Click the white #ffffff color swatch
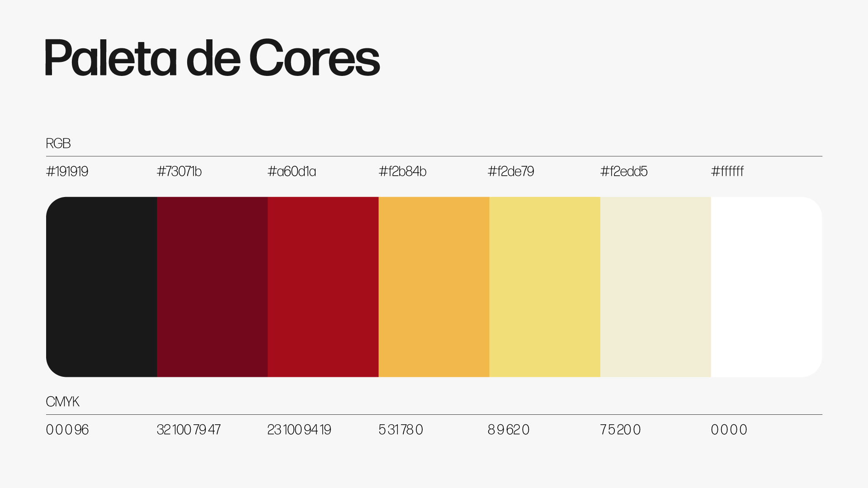 coord(766,286)
